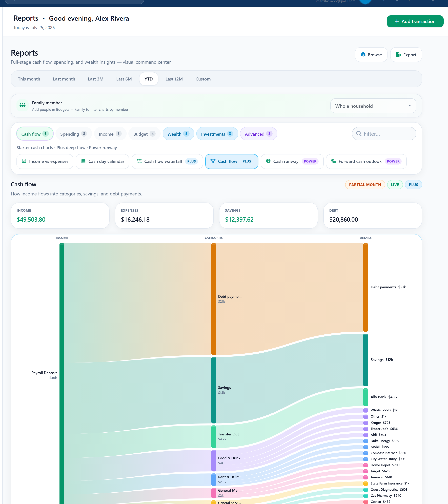The image size is (448, 504).
Task: Select the Last 3M period
Action: [96, 79]
